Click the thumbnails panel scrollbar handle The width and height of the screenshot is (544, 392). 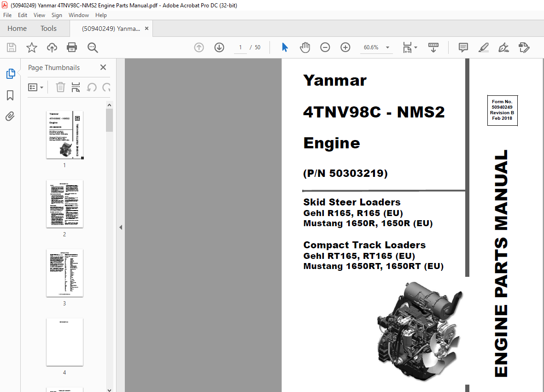pos(109,120)
